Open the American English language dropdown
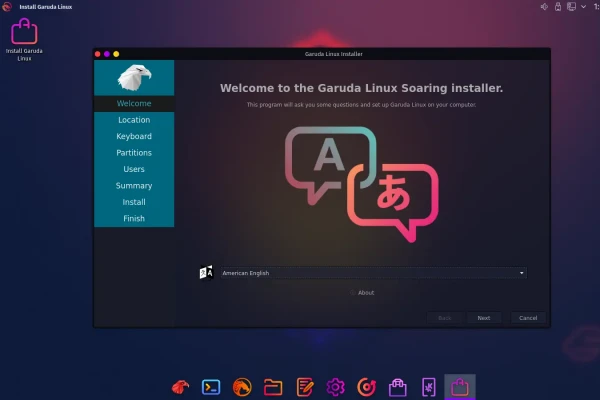 tap(373, 273)
